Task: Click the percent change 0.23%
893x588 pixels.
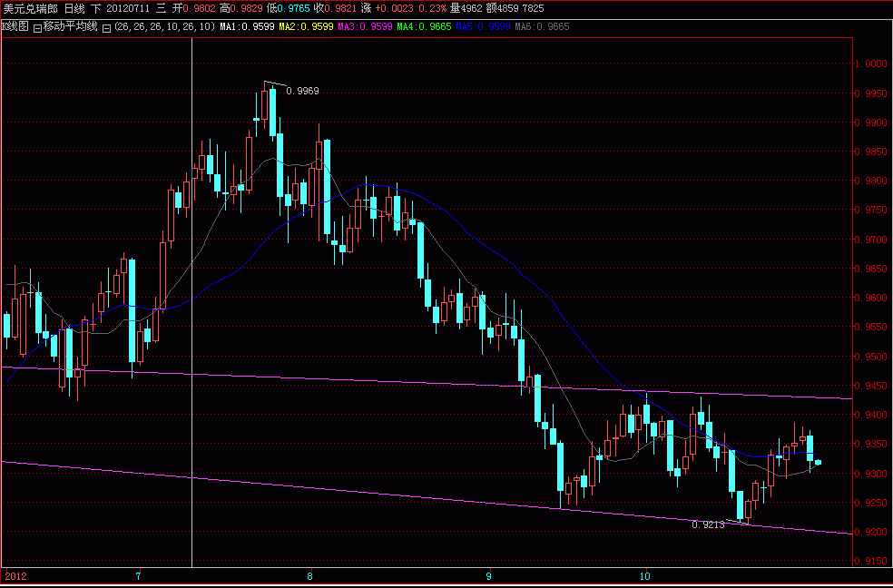Action: 433,8
